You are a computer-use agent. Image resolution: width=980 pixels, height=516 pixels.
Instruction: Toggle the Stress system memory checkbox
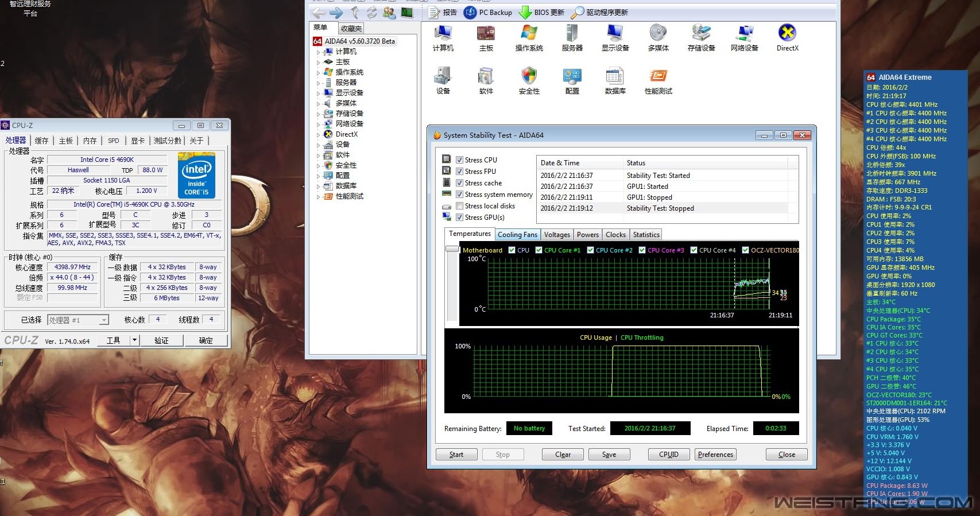click(x=459, y=195)
